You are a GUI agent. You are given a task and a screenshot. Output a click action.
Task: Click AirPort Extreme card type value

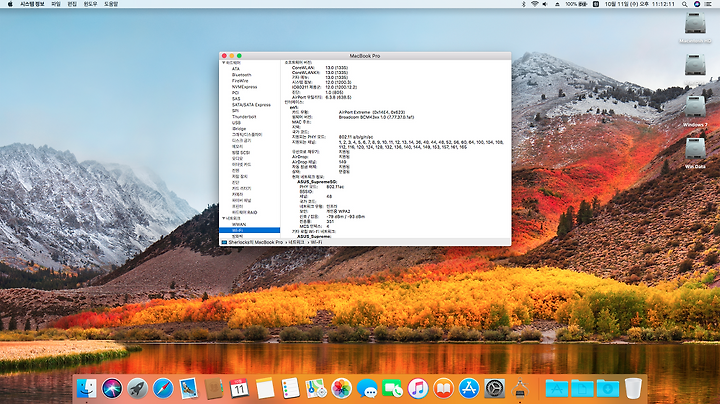point(372,112)
